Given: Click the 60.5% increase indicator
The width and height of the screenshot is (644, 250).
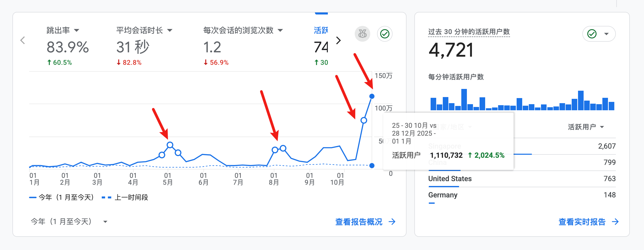Looking at the screenshot, I should pyautogui.click(x=59, y=63).
